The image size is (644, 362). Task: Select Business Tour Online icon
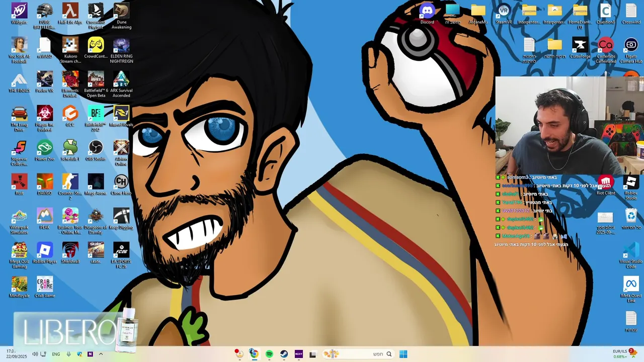point(70,221)
